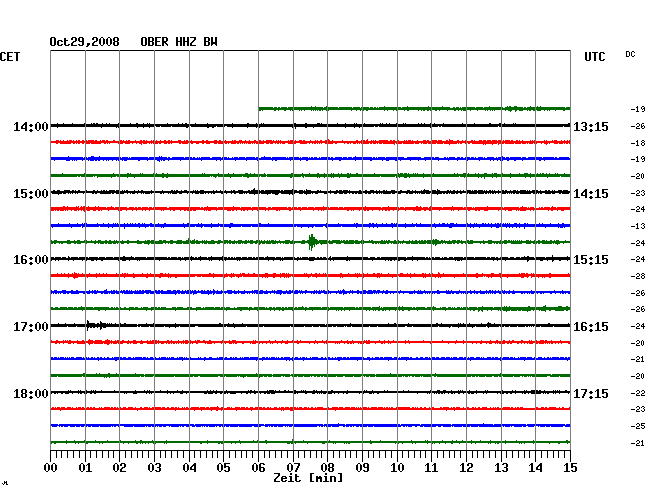This screenshot has width=650, height=494.
Task: Select the 15:15 UTC time label
Action: 591,260
